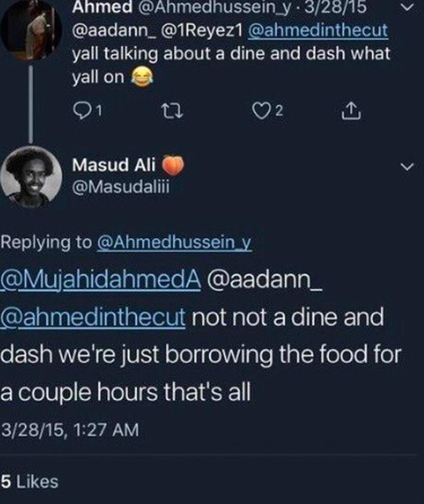Click the peach emoji beside Masud Ali

click(x=173, y=165)
